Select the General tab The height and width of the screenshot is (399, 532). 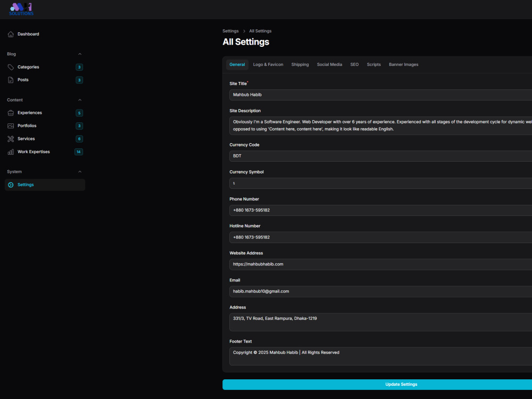click(237, 64)
